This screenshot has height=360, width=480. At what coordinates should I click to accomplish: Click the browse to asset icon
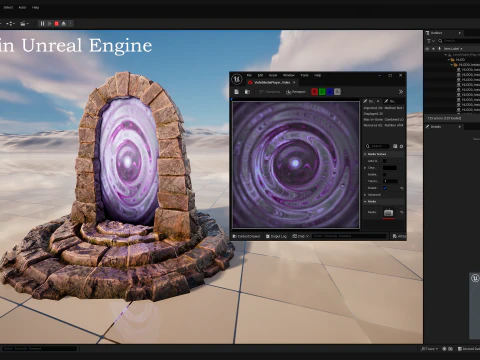[247, 92]
